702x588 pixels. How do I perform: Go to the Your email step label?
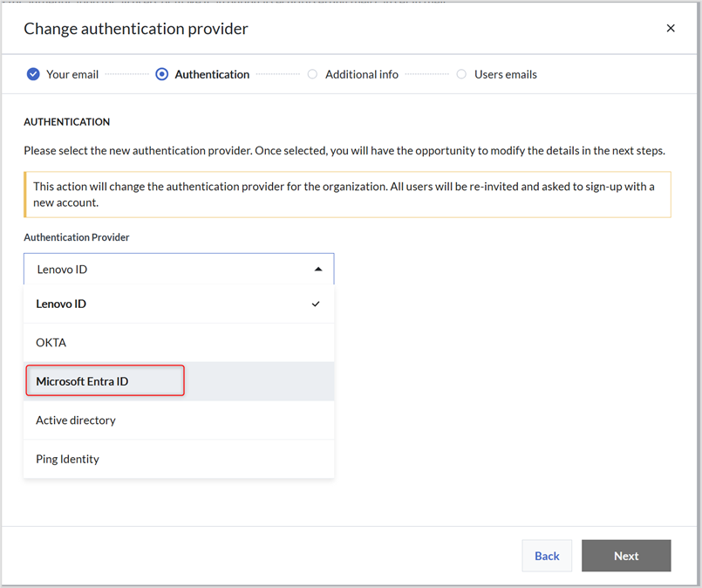click(72, 74)
